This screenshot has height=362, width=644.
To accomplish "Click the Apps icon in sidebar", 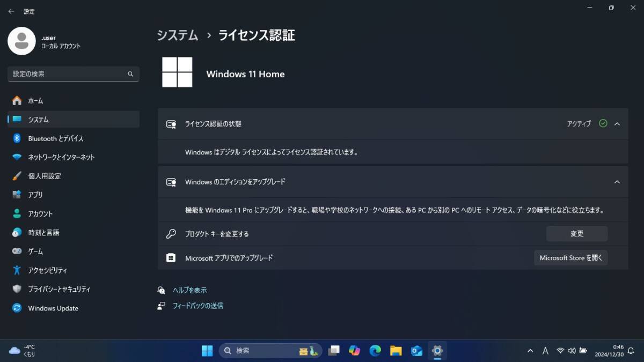I will tap(17, 195).
